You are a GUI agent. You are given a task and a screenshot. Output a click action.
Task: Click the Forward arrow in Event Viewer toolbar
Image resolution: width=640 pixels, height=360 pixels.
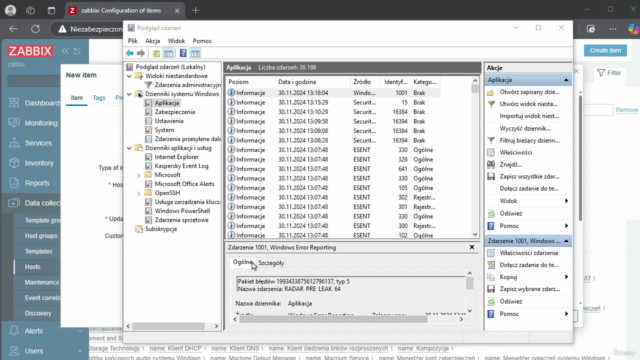(141, 53)
